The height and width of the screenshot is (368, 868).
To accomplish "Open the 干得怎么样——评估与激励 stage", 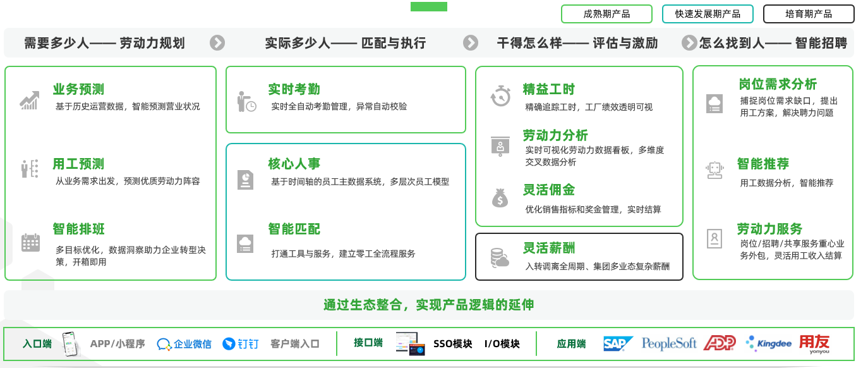I will (x=577, y=43).
